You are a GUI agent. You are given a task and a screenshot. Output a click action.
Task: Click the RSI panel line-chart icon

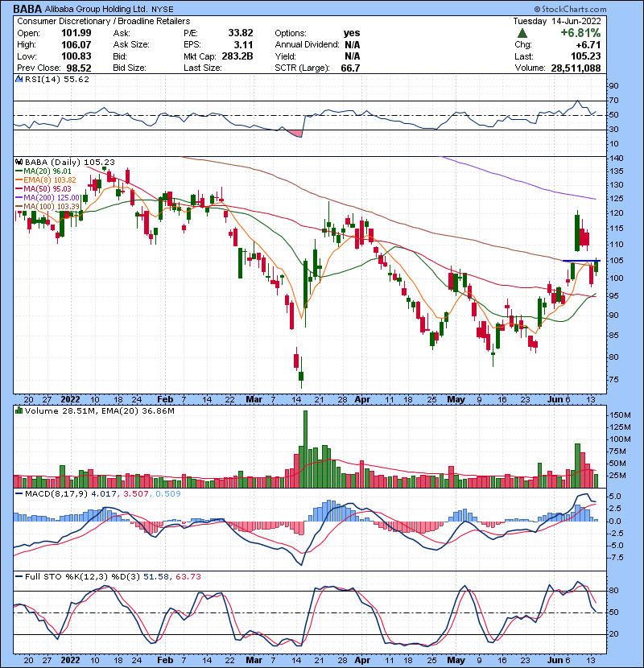19,79
